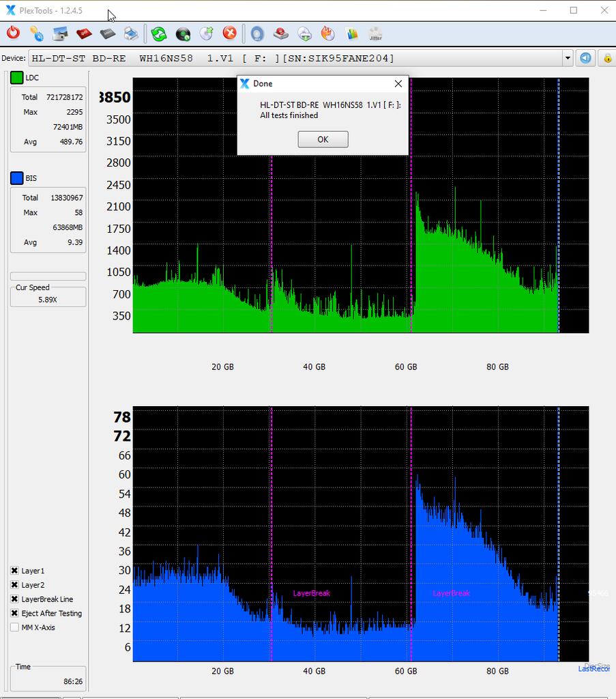Click the BIS Max value 58
Image resolution: width=616 pixels, height=699 pixels.
click(79, 213)
